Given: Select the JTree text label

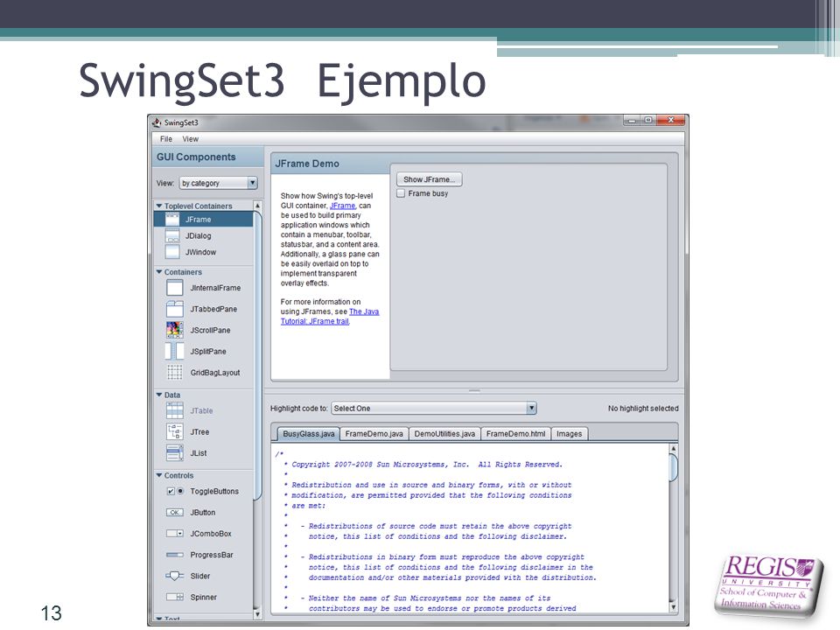Looking at the screenshot, I should click(x=199, y=431).
